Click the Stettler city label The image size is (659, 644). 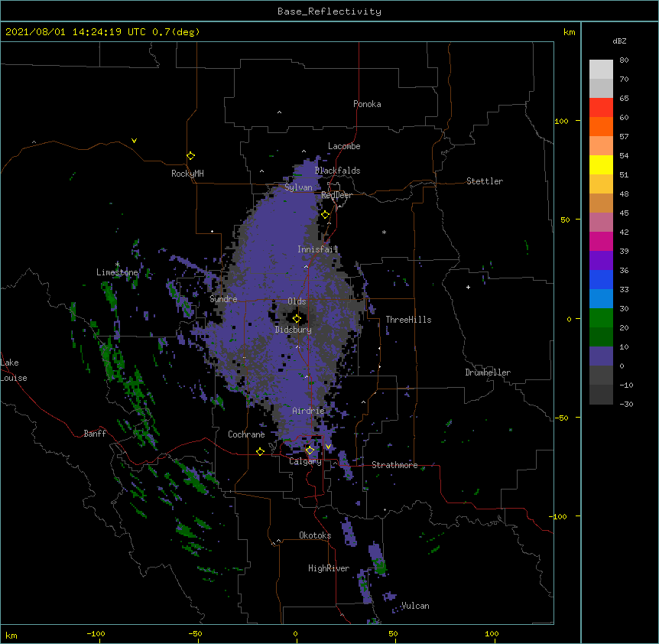pos(485,181)
